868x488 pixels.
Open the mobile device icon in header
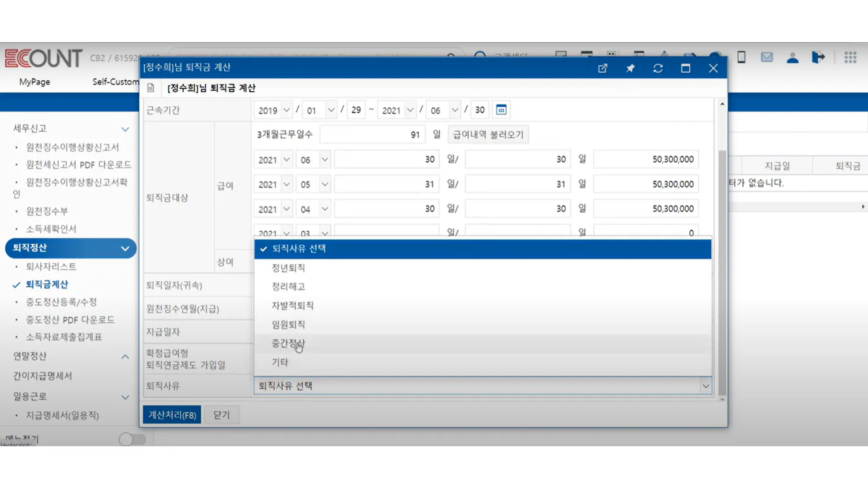pyautogui.click(x=741, y=57)
